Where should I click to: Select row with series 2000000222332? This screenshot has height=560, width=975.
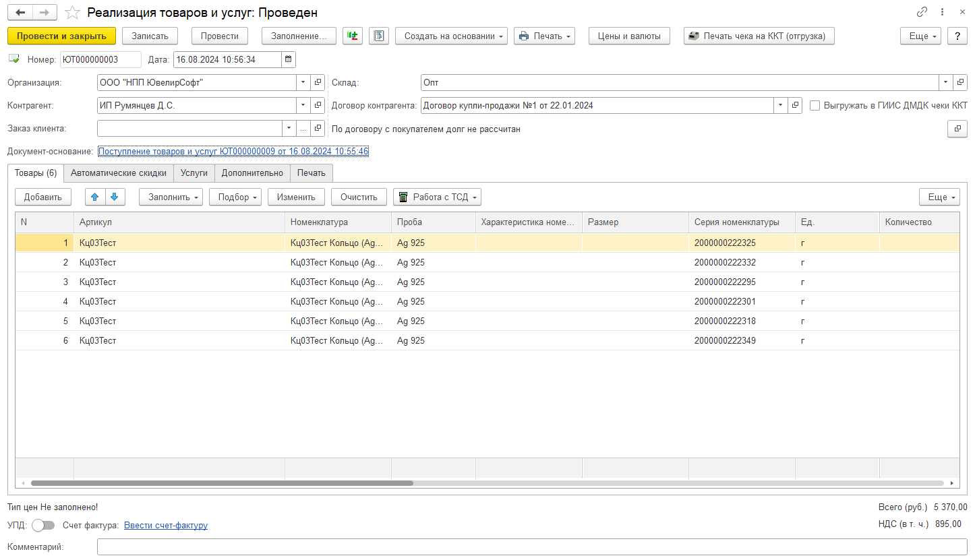tap(487, 262)
